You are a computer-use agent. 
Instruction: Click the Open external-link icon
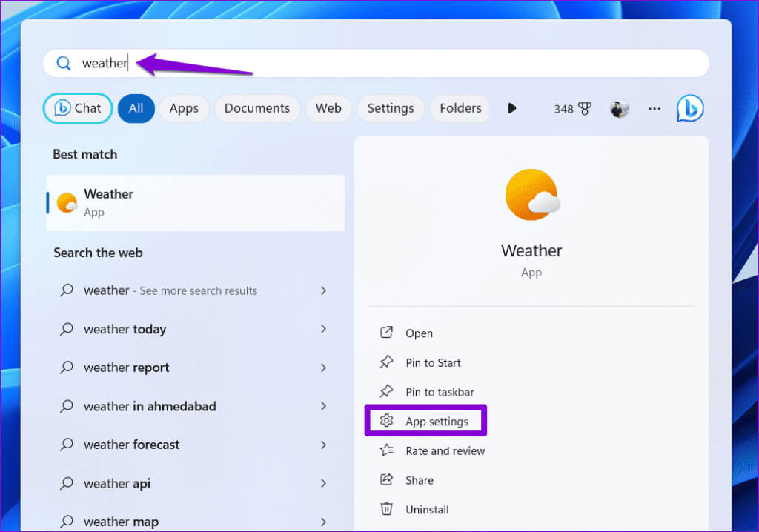click(x=386, y=332)
